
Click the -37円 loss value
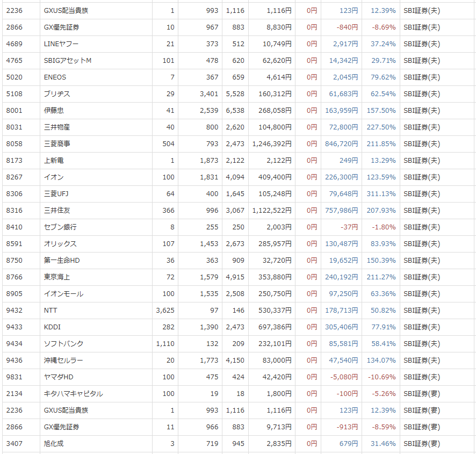349,227
